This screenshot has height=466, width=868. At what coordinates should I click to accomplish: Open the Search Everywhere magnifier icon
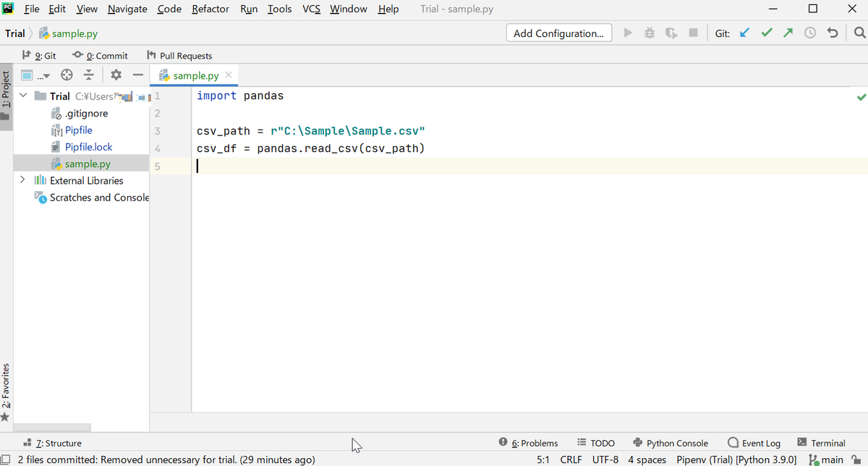tap(859, 33)
